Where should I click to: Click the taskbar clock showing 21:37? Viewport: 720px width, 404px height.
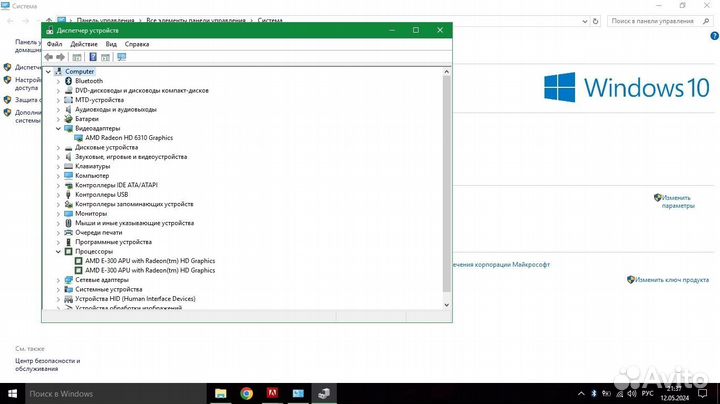tap(675, 393)
